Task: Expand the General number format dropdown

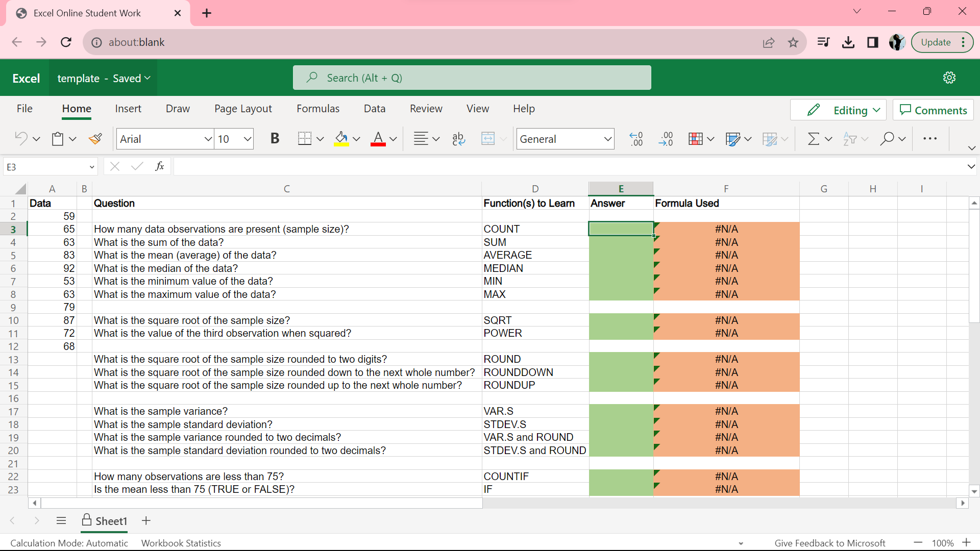Action: click(x=607, y=139)
